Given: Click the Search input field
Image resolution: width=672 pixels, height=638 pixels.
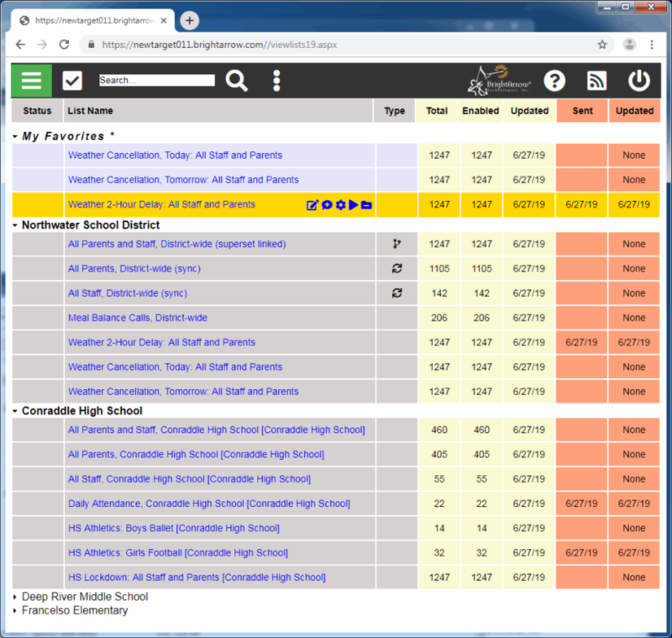Looking at the screenshot, I should tap(156, 81).
